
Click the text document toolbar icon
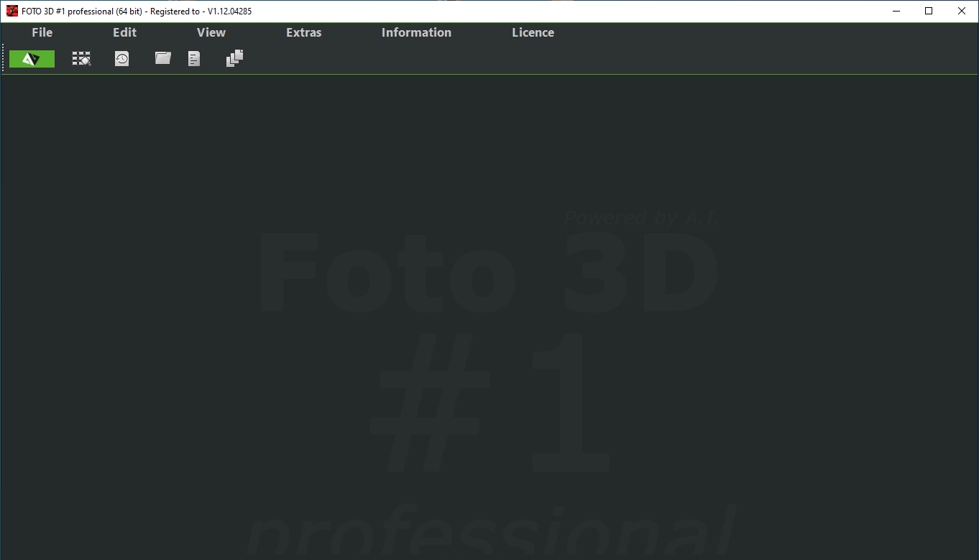pos(194,59)
